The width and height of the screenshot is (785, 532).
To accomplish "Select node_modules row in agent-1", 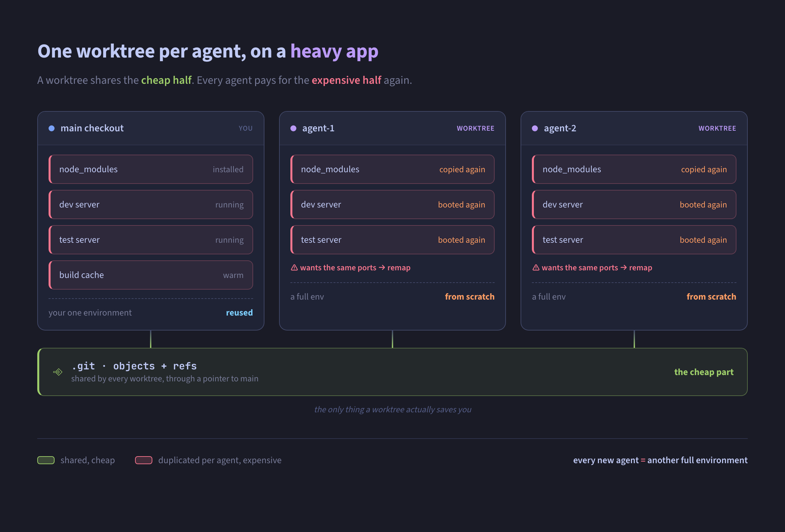I will tap(392, 169).
